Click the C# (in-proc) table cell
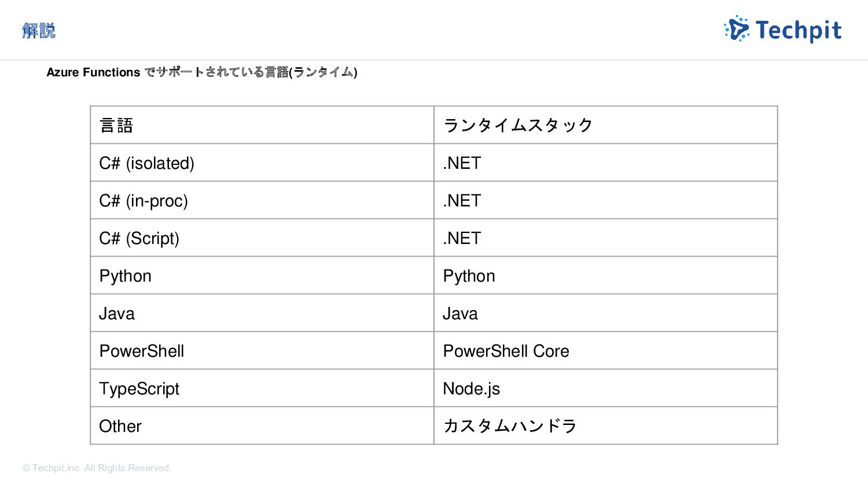This screenshot has width=868, height=488. pyautogui.click(x=262, y=200)
